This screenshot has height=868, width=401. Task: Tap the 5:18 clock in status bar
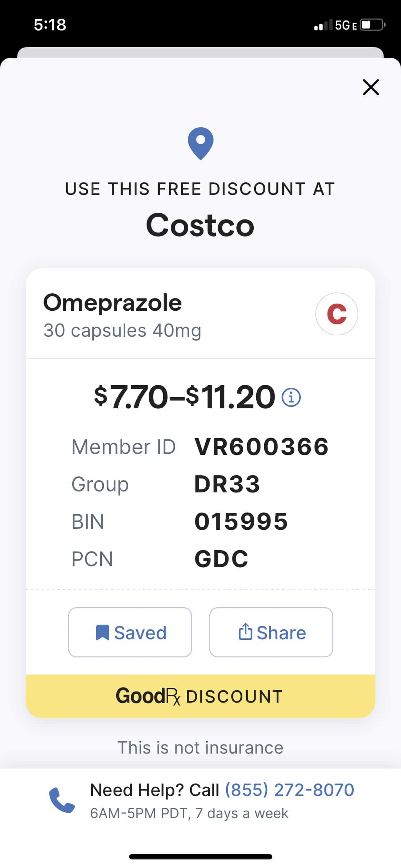point(50,25)
